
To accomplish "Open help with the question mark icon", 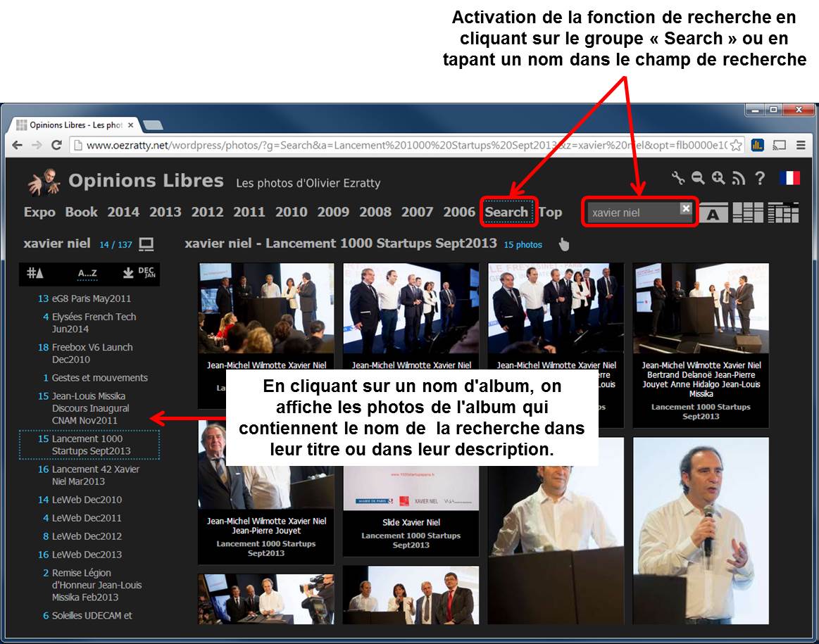I will pyautogui.click(x=760, y=178).
